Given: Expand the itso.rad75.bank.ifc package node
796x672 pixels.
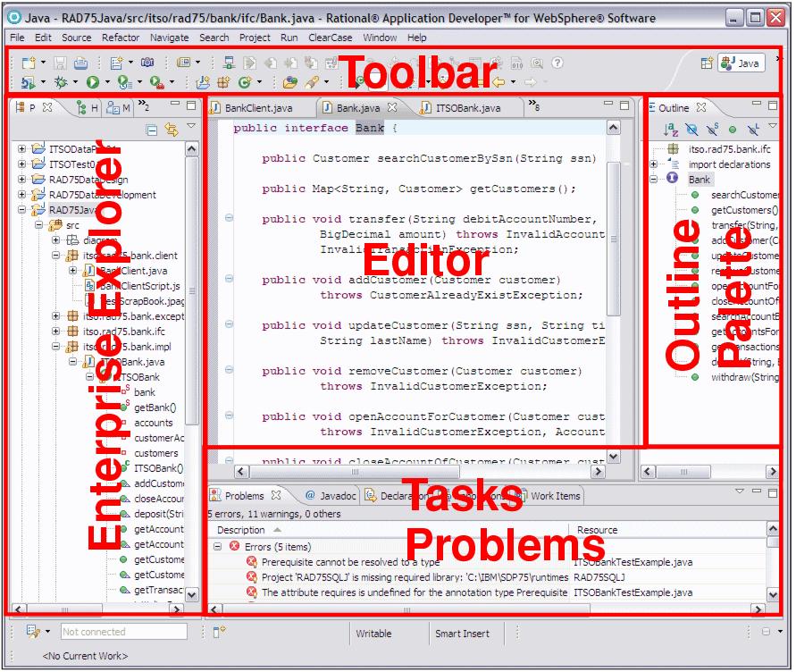Looking at the screenshot, I should [56, 332].
